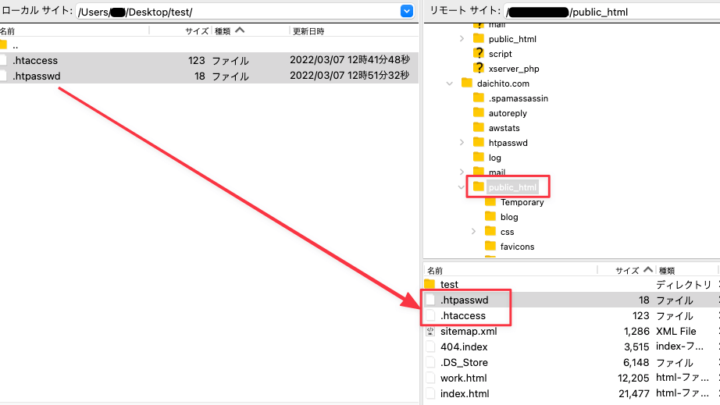Click the work.html file icon
Image resolution: width=720 pixels, height=405 pixels.
430,378
